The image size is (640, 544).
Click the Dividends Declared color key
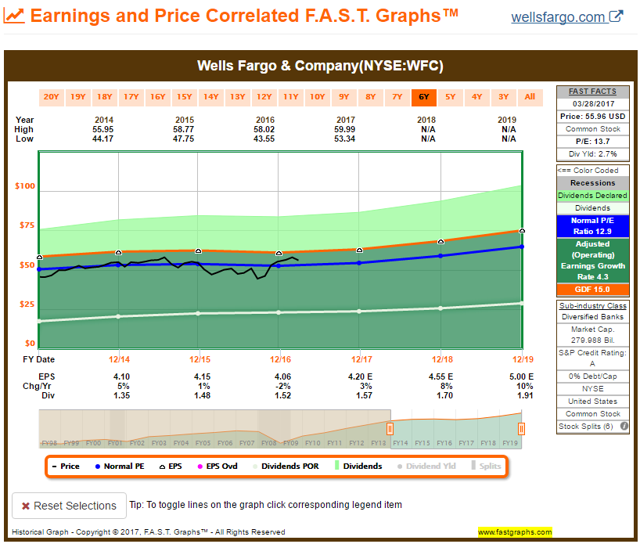[x=593, y=195]
